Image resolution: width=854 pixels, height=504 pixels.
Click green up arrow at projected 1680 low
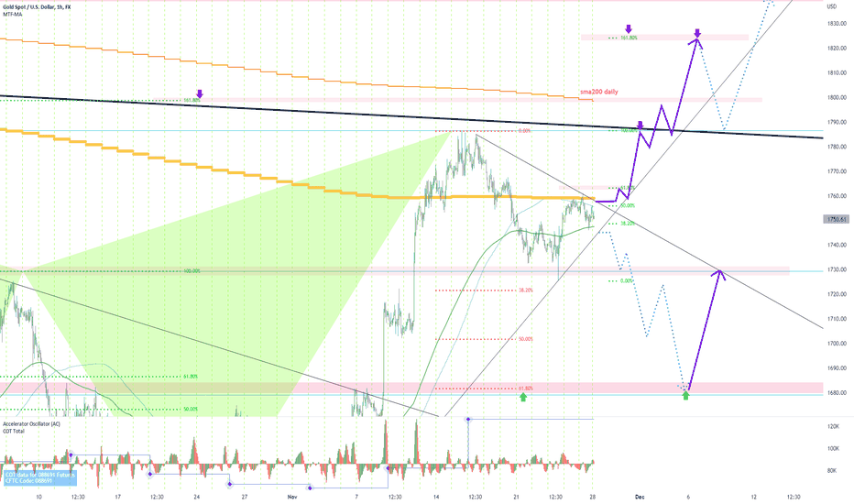(x=685, y=396)
